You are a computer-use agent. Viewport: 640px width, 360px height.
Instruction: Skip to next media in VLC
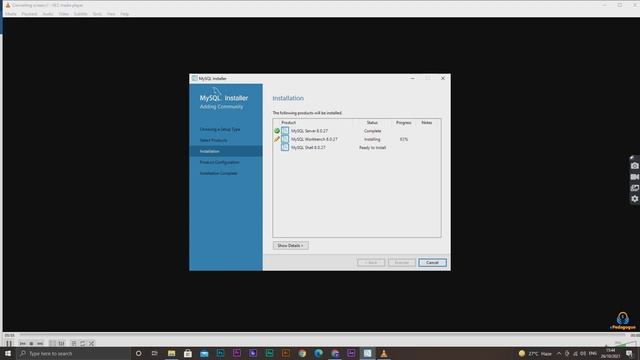[x=40, y=344]
